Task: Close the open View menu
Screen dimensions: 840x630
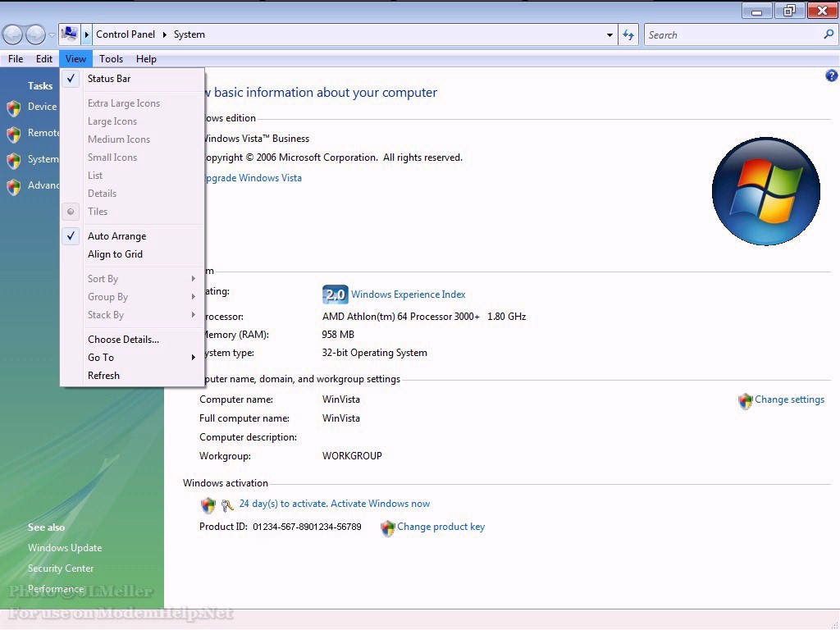Action: click(x=75, y=59)
